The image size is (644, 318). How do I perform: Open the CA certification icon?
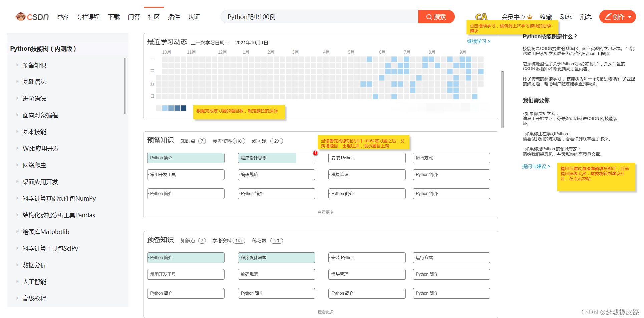481,17
